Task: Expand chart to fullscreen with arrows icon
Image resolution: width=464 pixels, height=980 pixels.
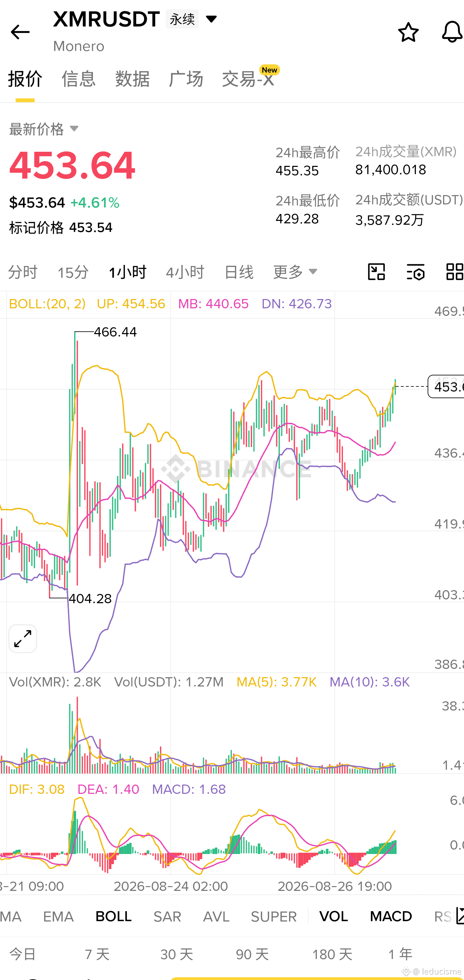Action: [x=23, y=639]
